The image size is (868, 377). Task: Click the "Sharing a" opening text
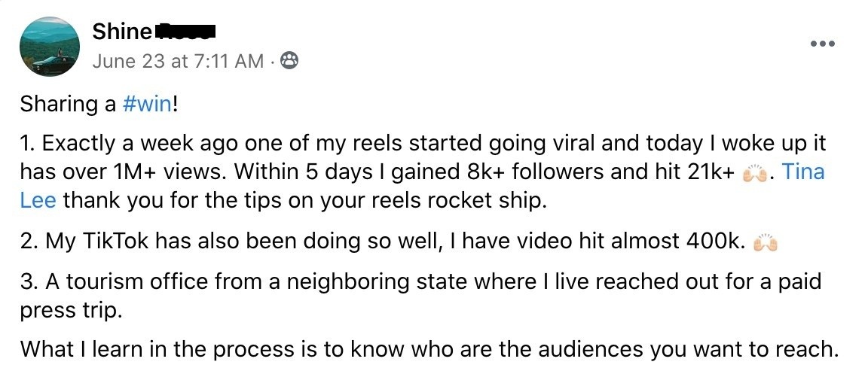pos(68,104)
